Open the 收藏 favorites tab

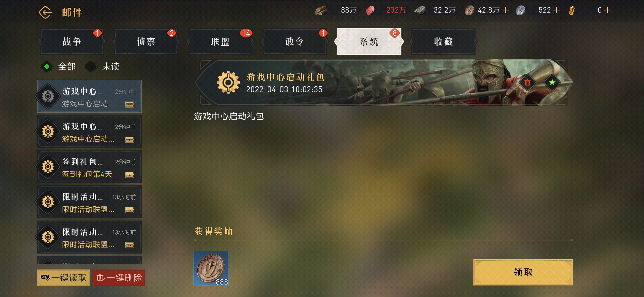coord(443,42)
